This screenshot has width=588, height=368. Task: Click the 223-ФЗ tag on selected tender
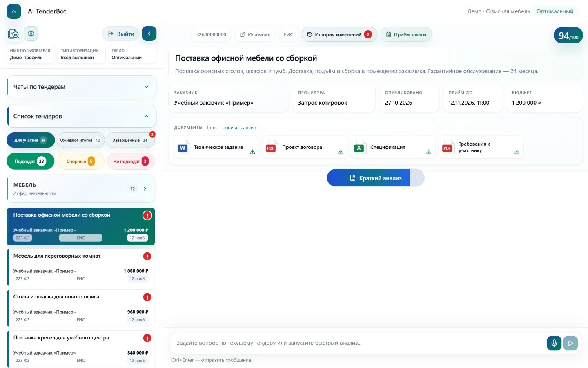[22, 238]
